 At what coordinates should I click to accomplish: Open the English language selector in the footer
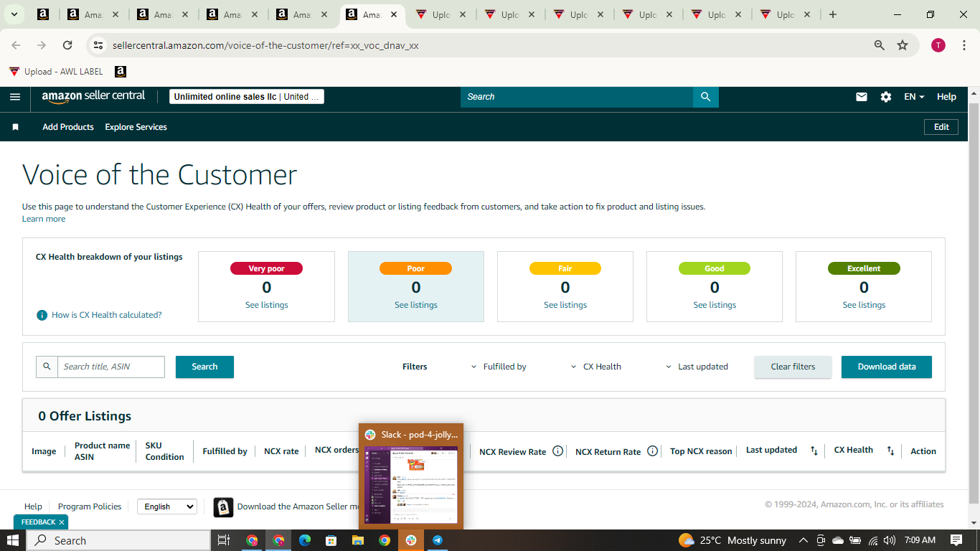pos(167,507)
